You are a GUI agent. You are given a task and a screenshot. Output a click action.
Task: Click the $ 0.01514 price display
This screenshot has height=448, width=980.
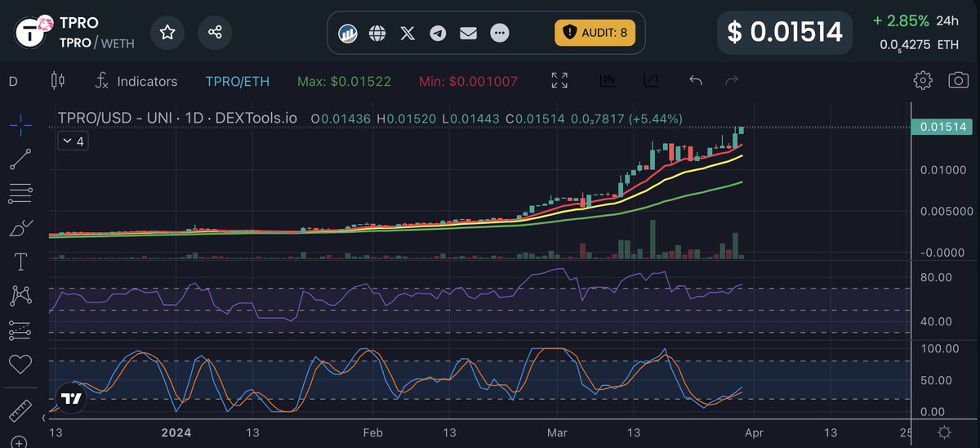coord(785,32)
